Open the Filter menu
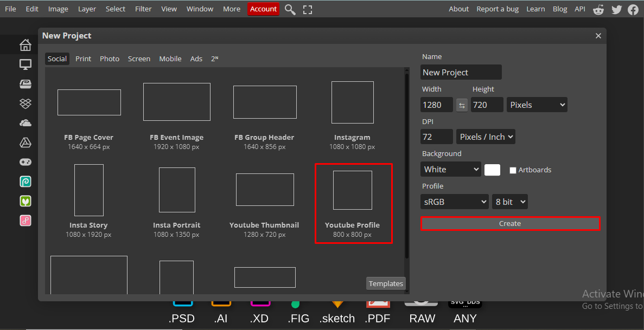This screenshot has width=644, height=330. (143, 9)
